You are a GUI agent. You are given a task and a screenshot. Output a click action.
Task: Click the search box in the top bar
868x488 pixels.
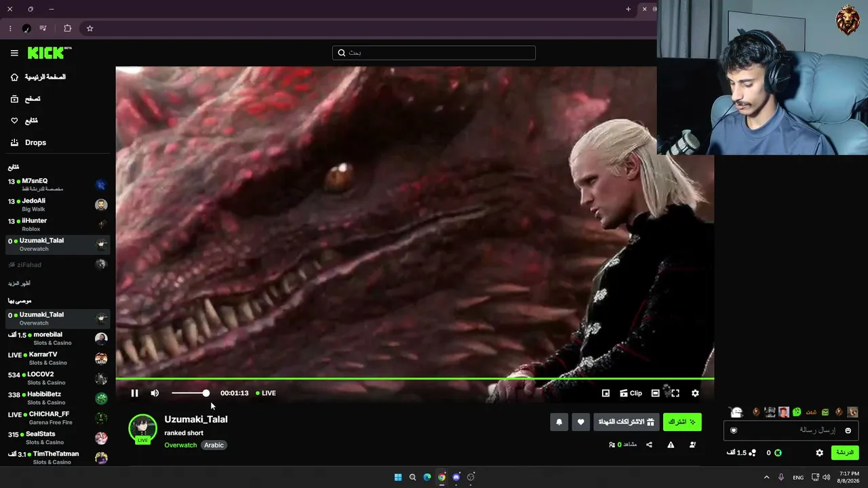point(434,53)
